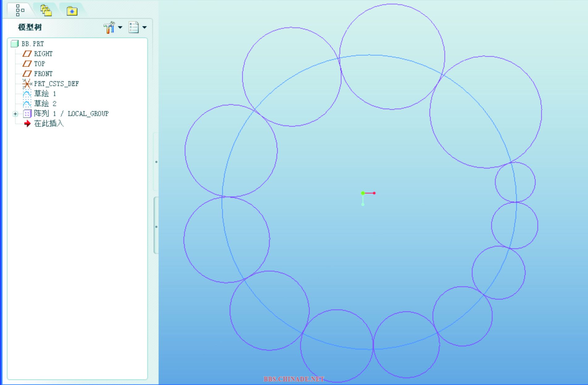Select the 草绘 2 sketch feature

click(x=45, y=103)
